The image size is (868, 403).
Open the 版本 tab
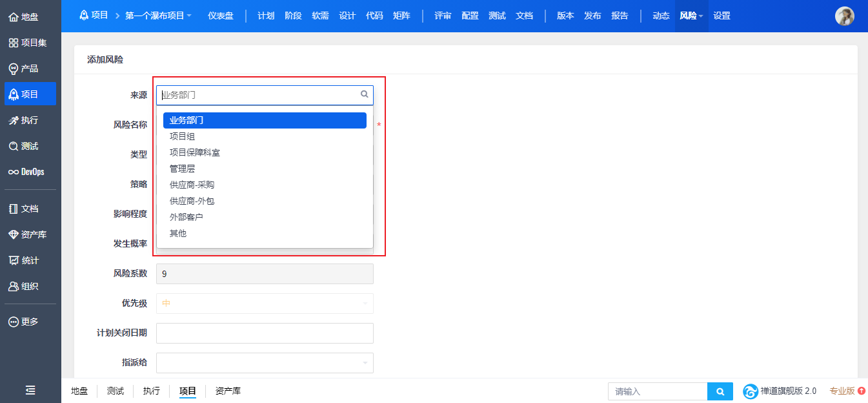(x=565, y=15)
